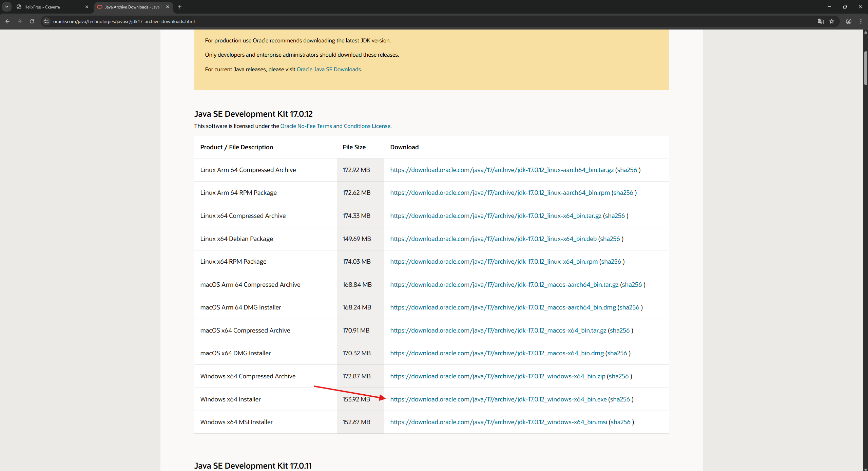The height and width of the screenshot is (471, 868).
Task: Download linux-aarch64_bin.tar.gz link
Action: (x=502, y=170)
